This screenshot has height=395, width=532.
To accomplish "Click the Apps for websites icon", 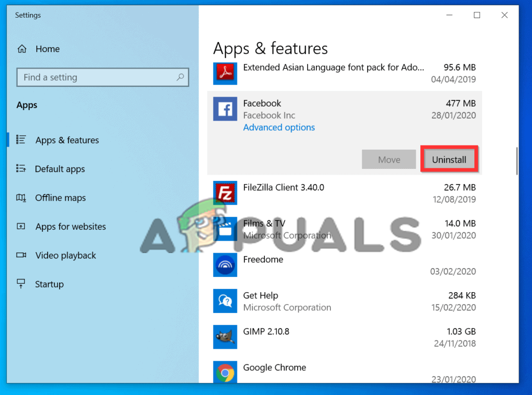I will (21, 226).
